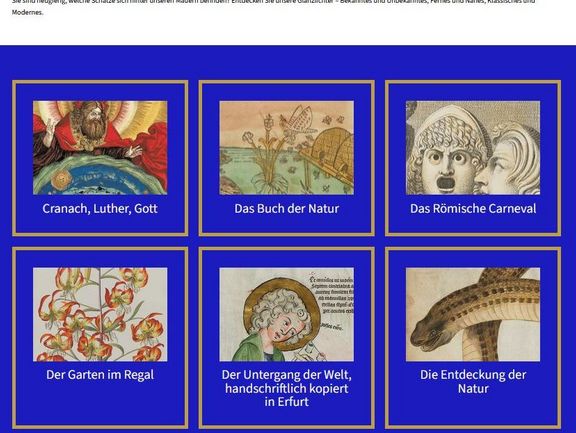Click the Die Entdeckung der Natur title
This screenshot has width=576, height=433.
473,382
